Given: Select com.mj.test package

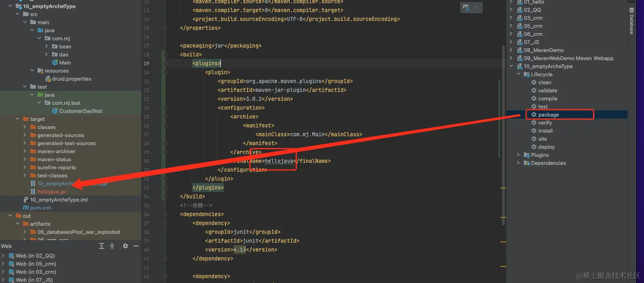Looking at the screenshot, I should [66, 103].
